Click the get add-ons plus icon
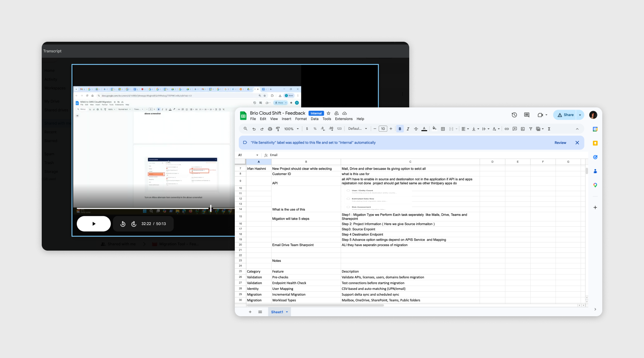Image resolution: width=644 pixels, height=358 pixels. [x=595, y=207]
